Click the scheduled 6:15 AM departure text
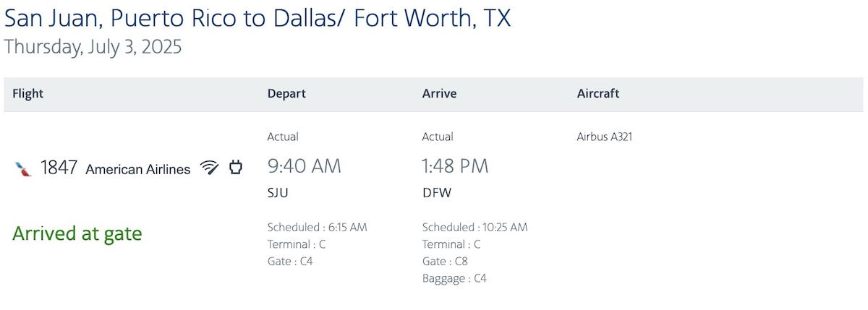 pos(318,227)
